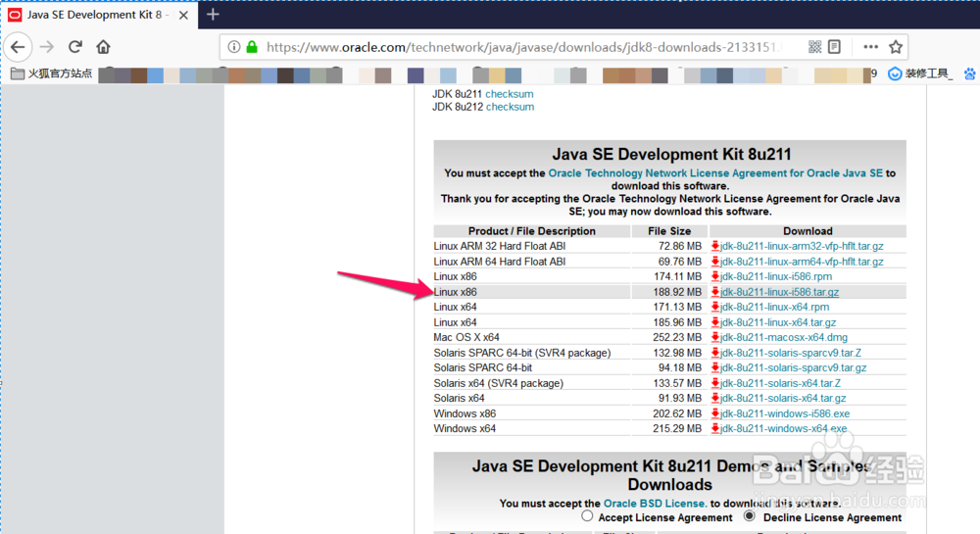Open the 装修工具 bookmark

click(x=921, y=73)
